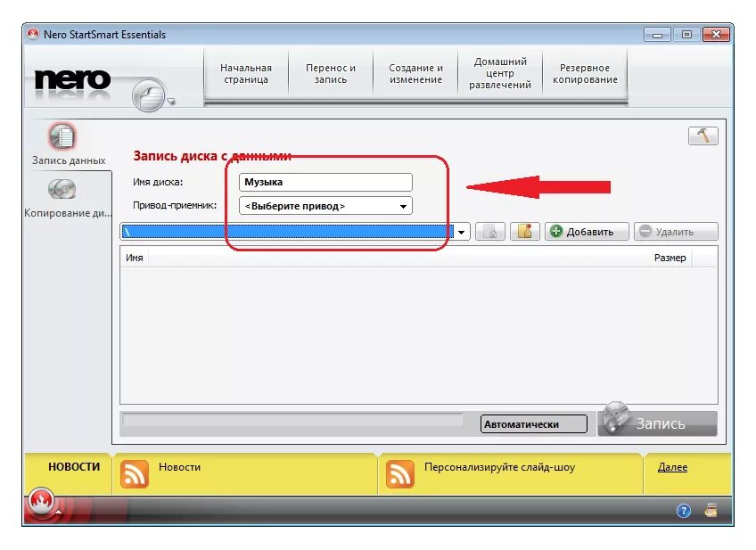Click the Добавить button
Screen dimensions: 756x550
(587, 232)
